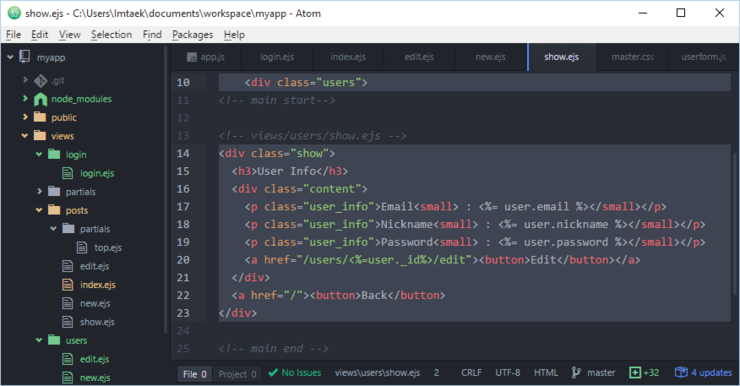This screenshot has height=386, width=740.
Task: Collapse the views folder chevron
Action: coord(25,136)
